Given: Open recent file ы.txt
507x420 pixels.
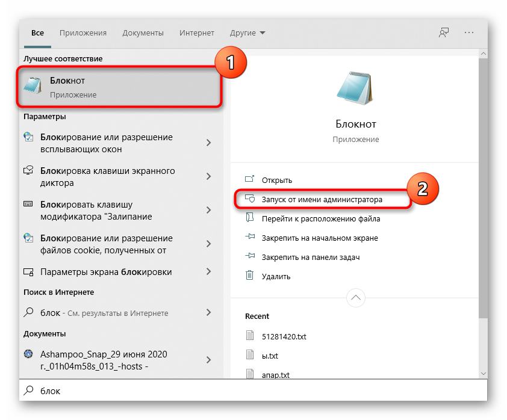Looking at the screenshot, I should coord(270,356).
